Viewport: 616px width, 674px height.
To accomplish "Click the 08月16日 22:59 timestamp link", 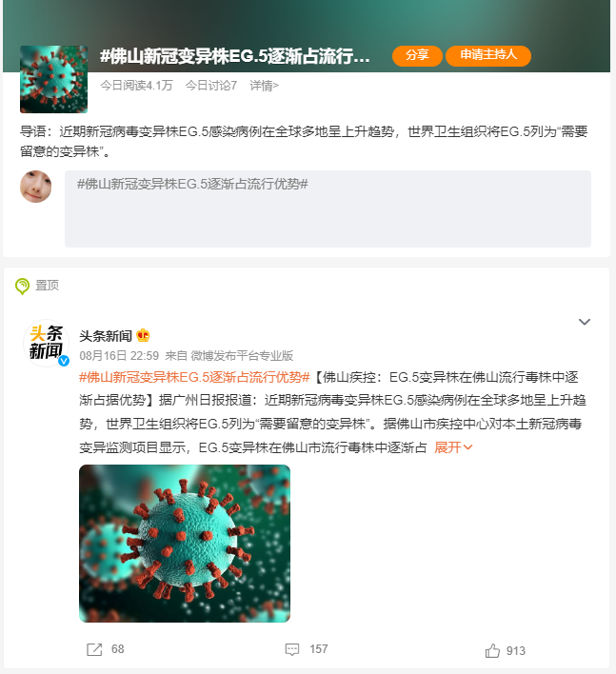I will (x=119, y=355).
